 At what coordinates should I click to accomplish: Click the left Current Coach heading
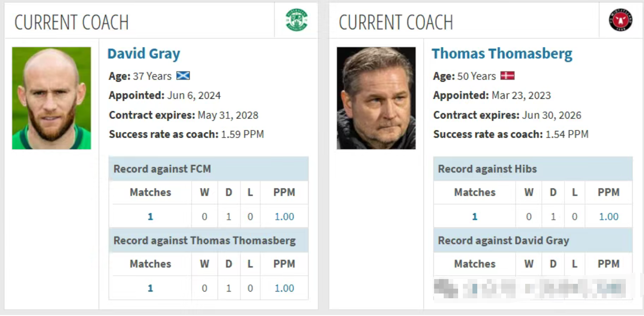71,22
